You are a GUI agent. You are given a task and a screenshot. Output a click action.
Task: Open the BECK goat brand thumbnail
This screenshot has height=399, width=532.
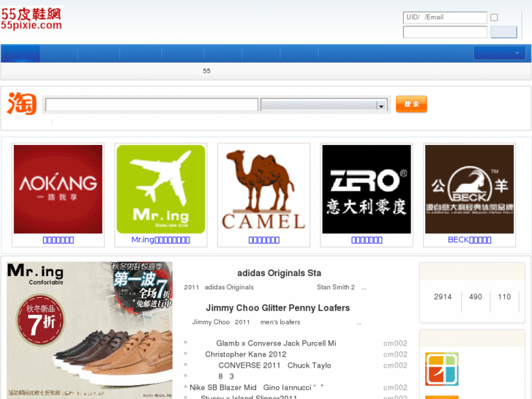point(469,189)
